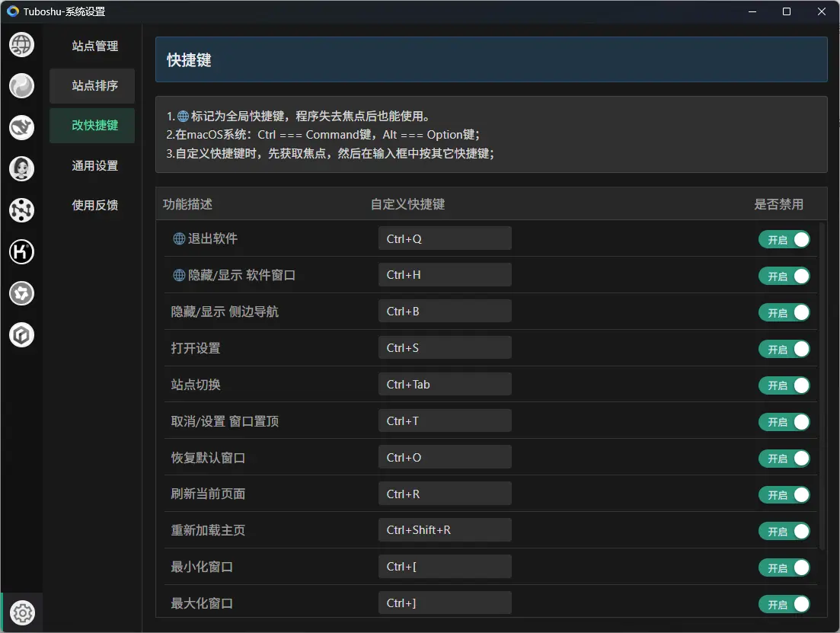
Task: Open the girl avatar site in sidebar
Action: 21,168
